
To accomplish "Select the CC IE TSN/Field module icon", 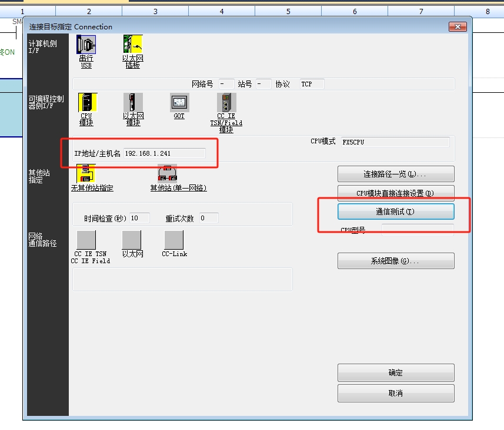I will [x=226, y=102].
